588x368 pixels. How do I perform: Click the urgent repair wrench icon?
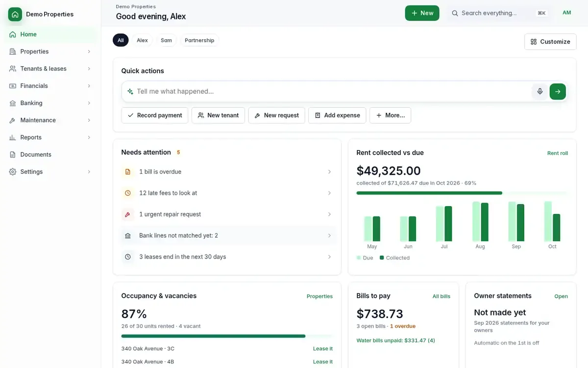(x=128, y=214)
